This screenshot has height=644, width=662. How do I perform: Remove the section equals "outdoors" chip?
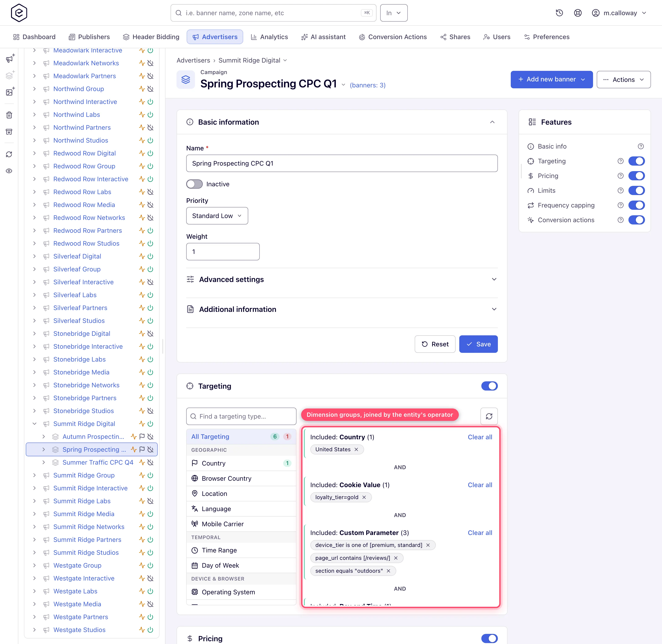click(388, 571)
